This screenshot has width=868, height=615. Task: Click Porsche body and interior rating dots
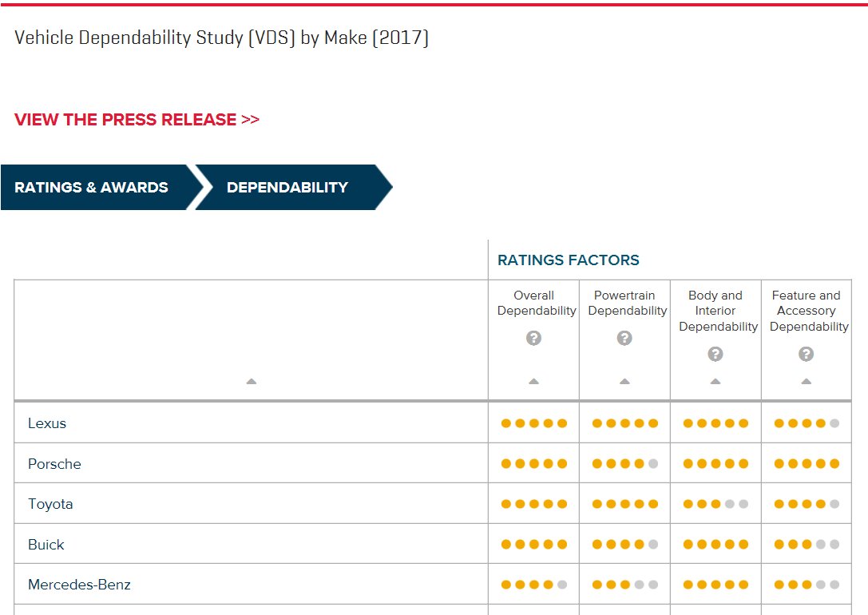pyautogui.click(x=715, y=464)
